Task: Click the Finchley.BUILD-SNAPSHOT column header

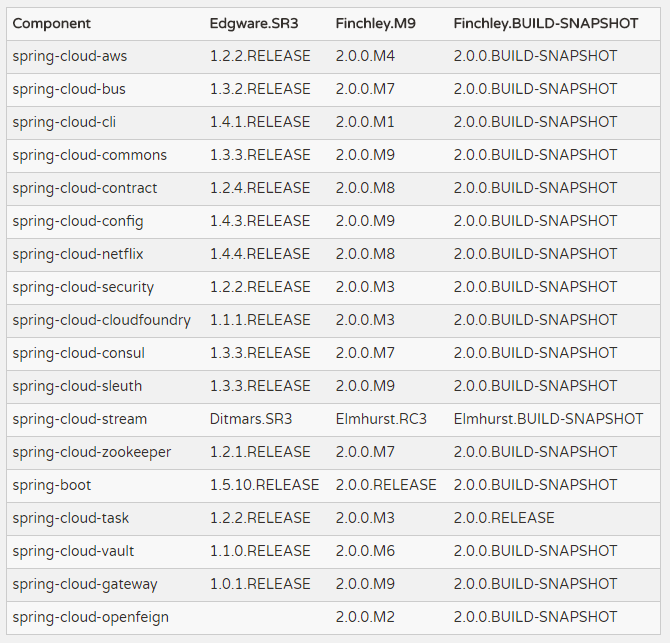Action: [x=545, y=23]
